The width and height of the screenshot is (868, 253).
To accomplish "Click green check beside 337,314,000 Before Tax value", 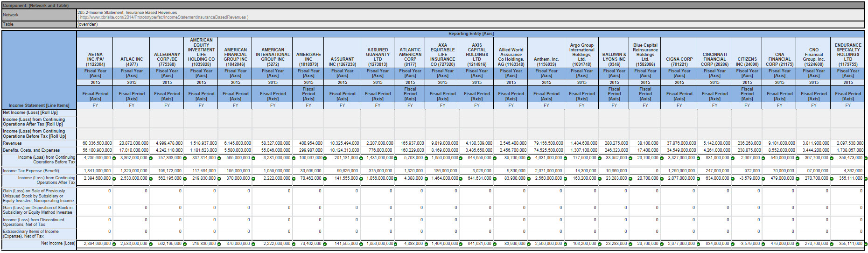I will click(219, 158).
